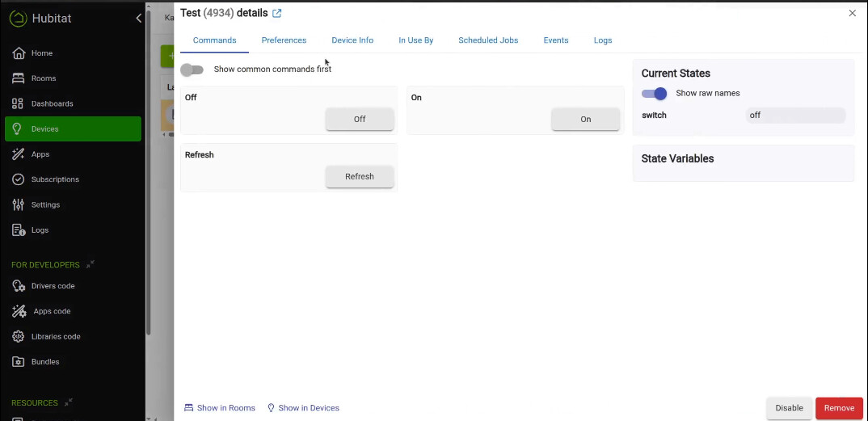
Task: Collapse the sidebar with the chevron arrow
Action: pyautogui.click(x=138, y=18)
